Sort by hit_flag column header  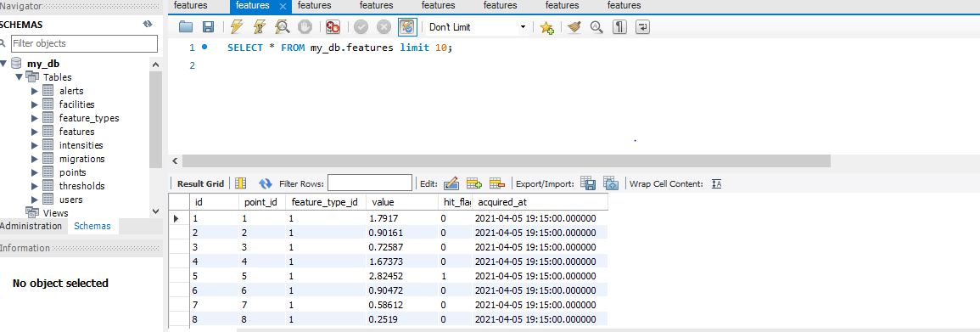point(455,202)
